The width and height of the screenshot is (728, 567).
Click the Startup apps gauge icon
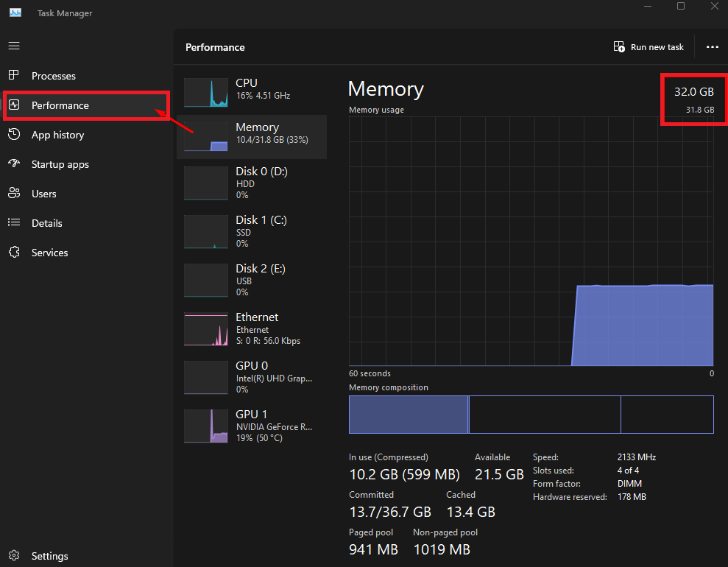(14, 163)
